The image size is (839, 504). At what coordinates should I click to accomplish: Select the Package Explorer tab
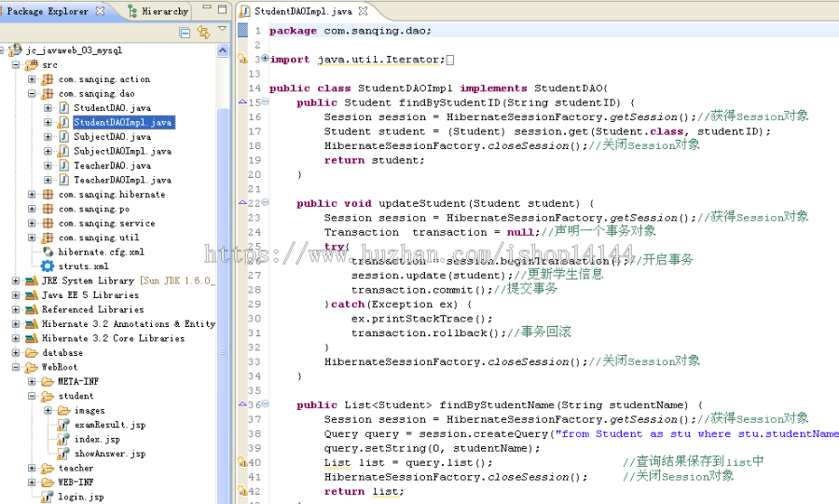point(48,10)
